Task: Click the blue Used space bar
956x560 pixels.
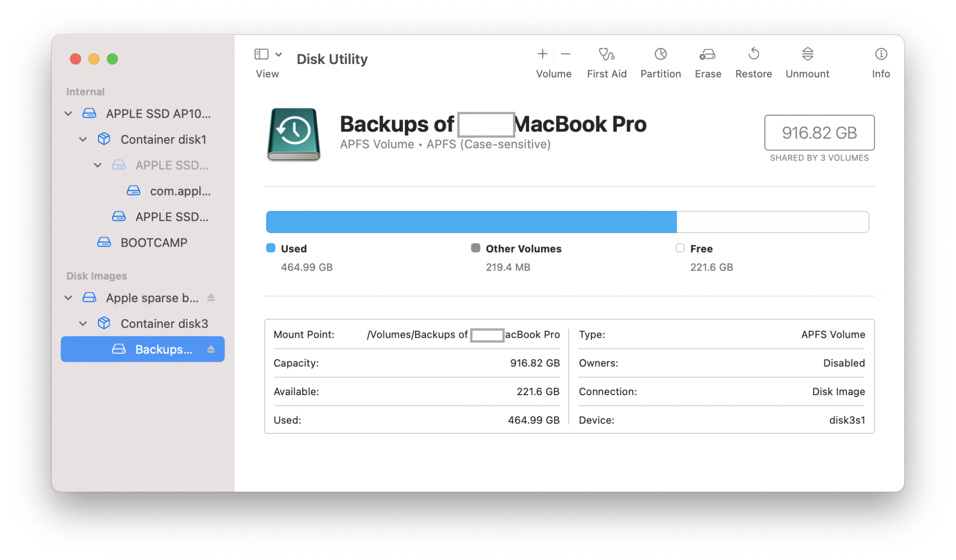Action: (471, 222)
